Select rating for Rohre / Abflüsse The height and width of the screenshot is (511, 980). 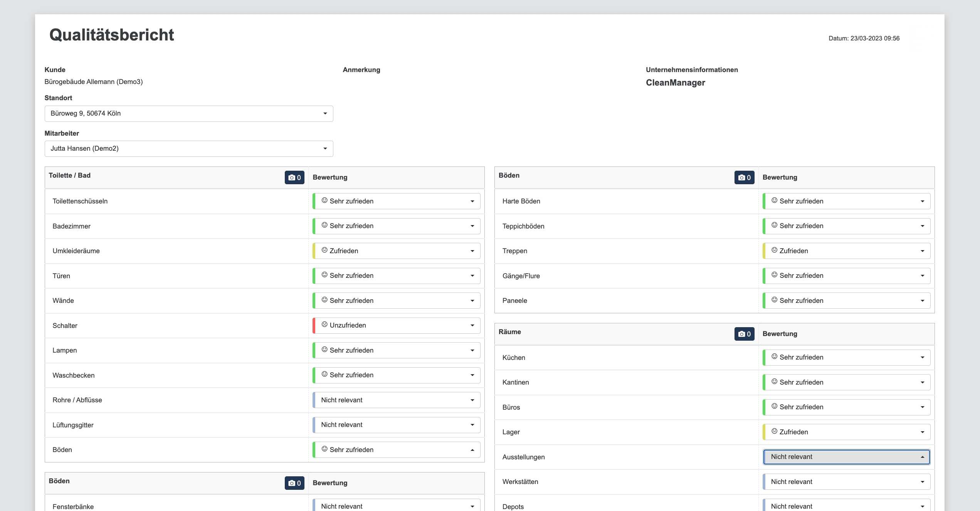pos(397,400)
